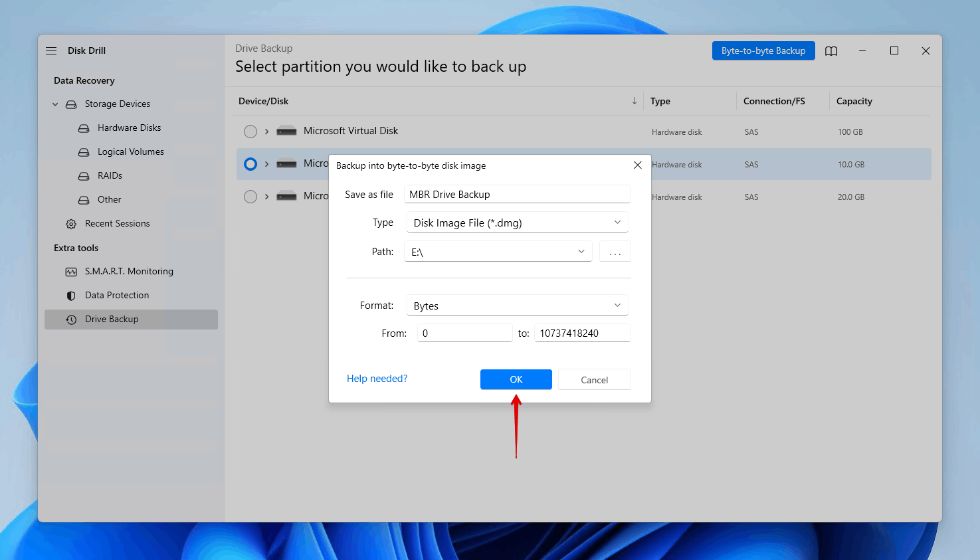Image resolution: width=980 pixels, height=560 pixels.
Task: Click the RAIDs drive icon
Action: click(x=84, y=176)
